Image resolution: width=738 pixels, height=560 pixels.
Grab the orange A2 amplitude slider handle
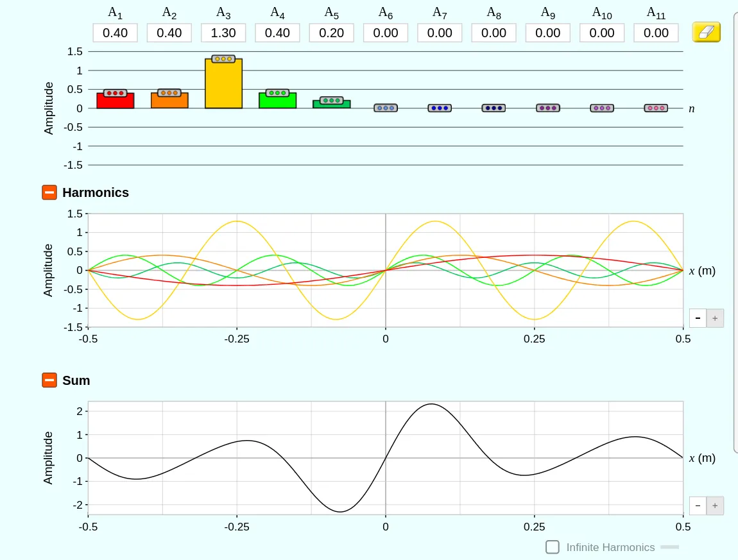click(169, 93)
